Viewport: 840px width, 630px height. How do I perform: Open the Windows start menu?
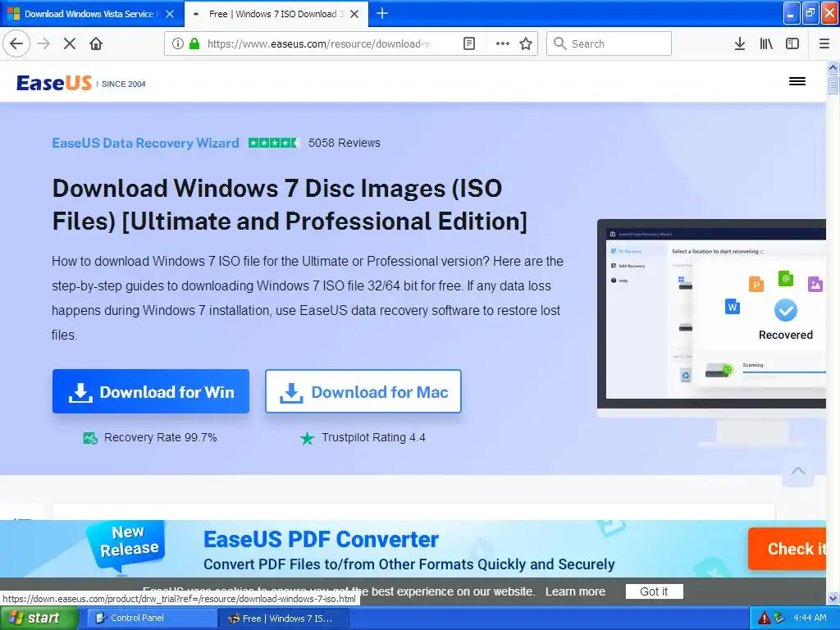click(39, 619)
